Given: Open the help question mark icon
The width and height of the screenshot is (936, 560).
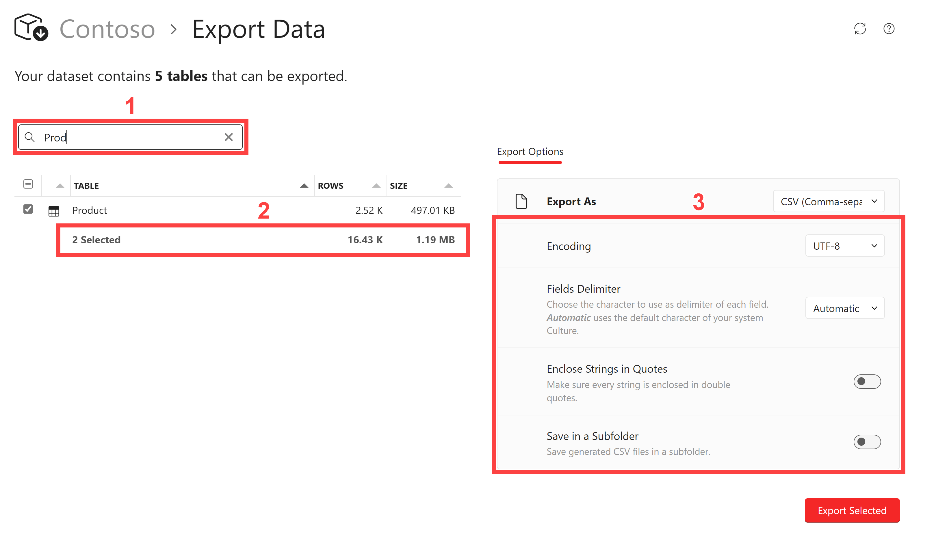Looking at the screenshot, I should [889, 29].
